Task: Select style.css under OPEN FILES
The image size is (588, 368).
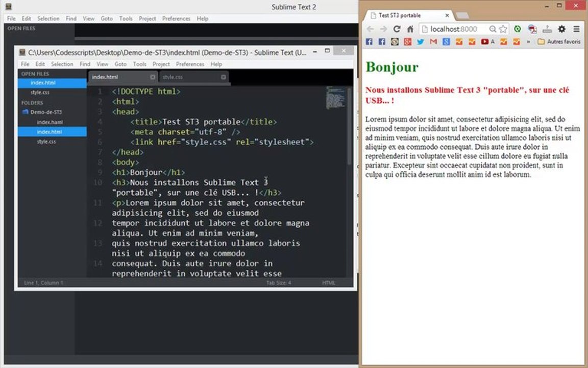Action: (x=52, y=93)
